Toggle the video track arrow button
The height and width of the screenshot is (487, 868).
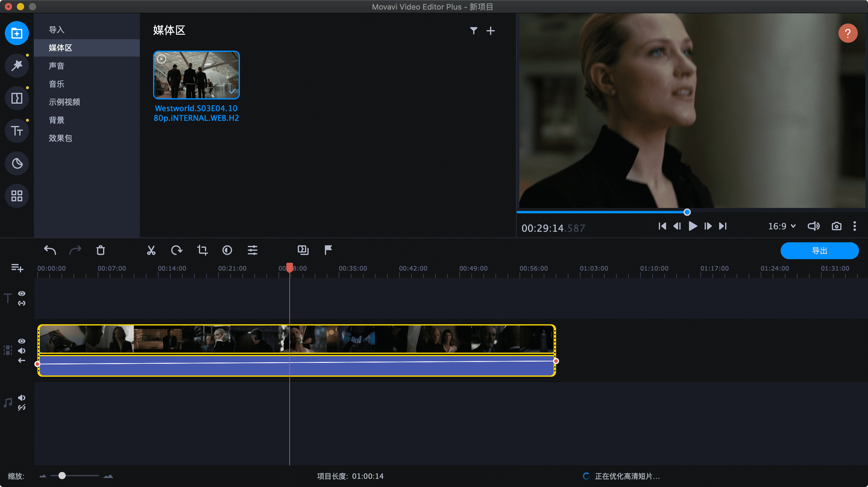point(22,361)
